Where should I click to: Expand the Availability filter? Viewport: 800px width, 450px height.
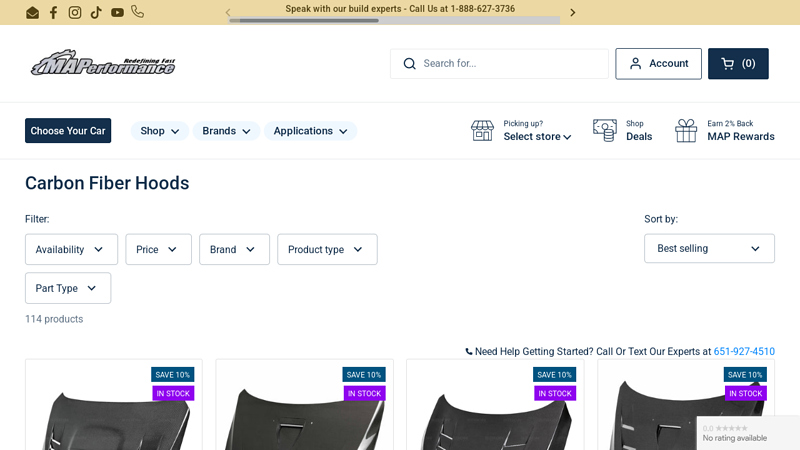(71, 250)
